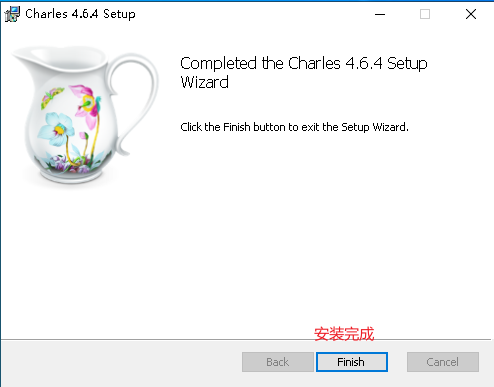Screen dimensions: 494x387
Task: Click the 'Completed the Charles 4.6.4 Setup' heading
Action: pyautogui.click(x=304, y=63)
